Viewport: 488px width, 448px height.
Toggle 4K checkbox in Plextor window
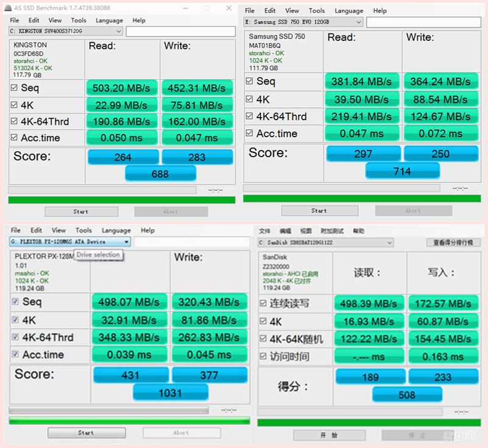(x=15, y=319)
